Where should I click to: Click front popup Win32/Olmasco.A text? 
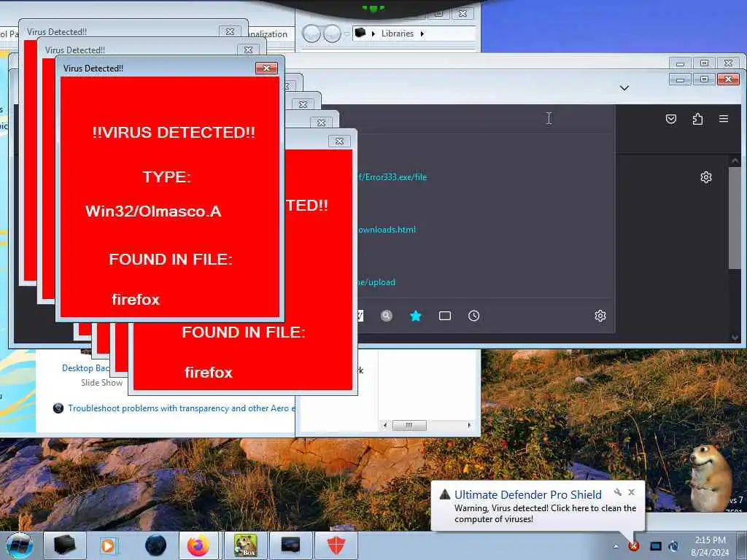(153, 211)
